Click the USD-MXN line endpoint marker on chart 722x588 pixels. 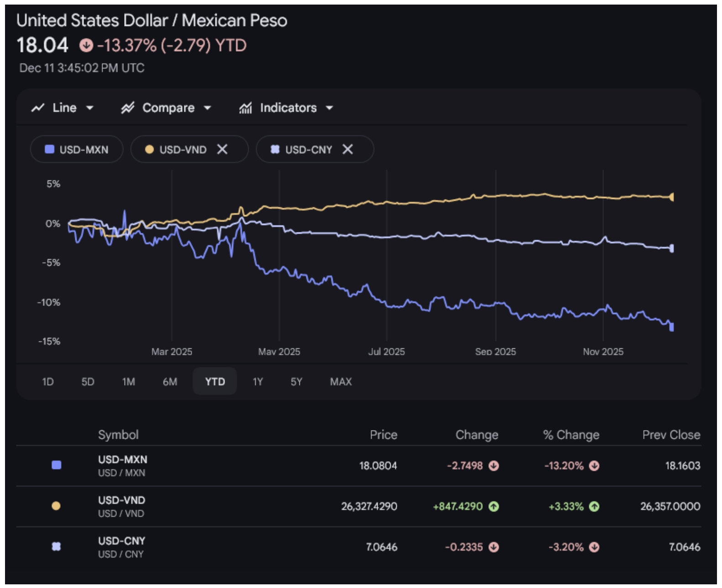(671, 327)
